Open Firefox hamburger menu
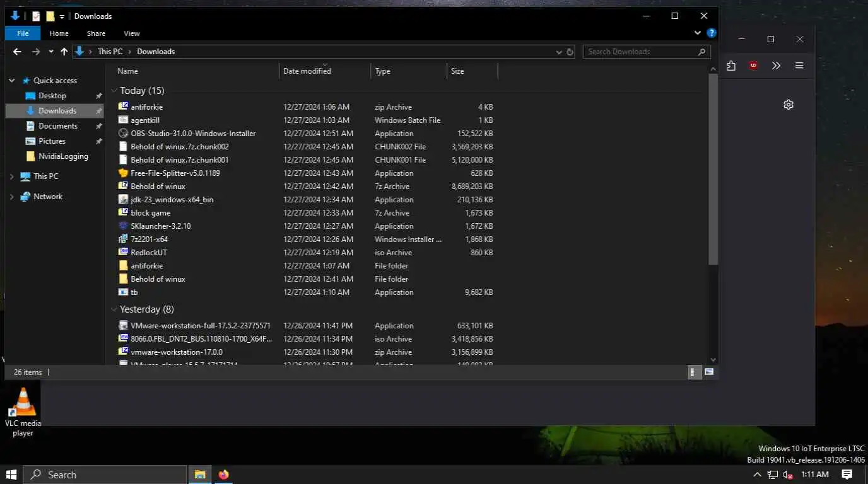The width and height of the screenshot is (868, 484). click(x=799, y=66)
